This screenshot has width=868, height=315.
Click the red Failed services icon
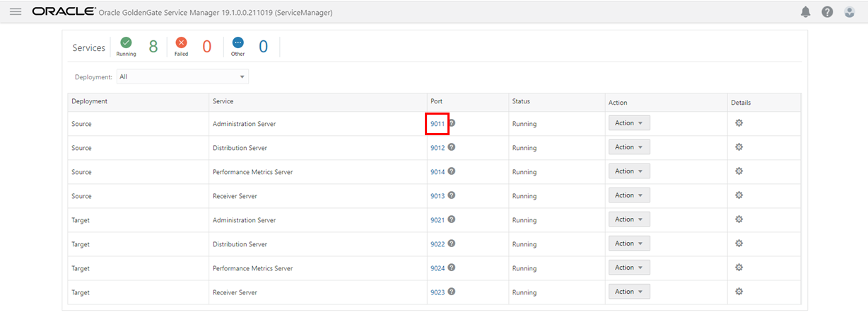[x=181, y=43]
